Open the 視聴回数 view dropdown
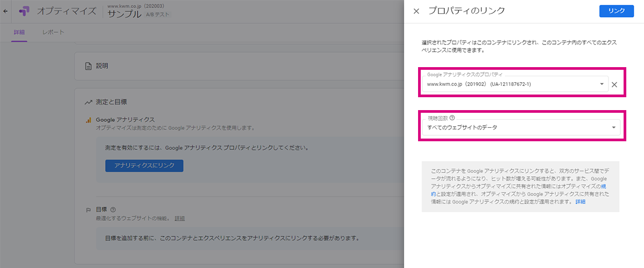The height and width of the screenshot is (268, 644). 521,127
